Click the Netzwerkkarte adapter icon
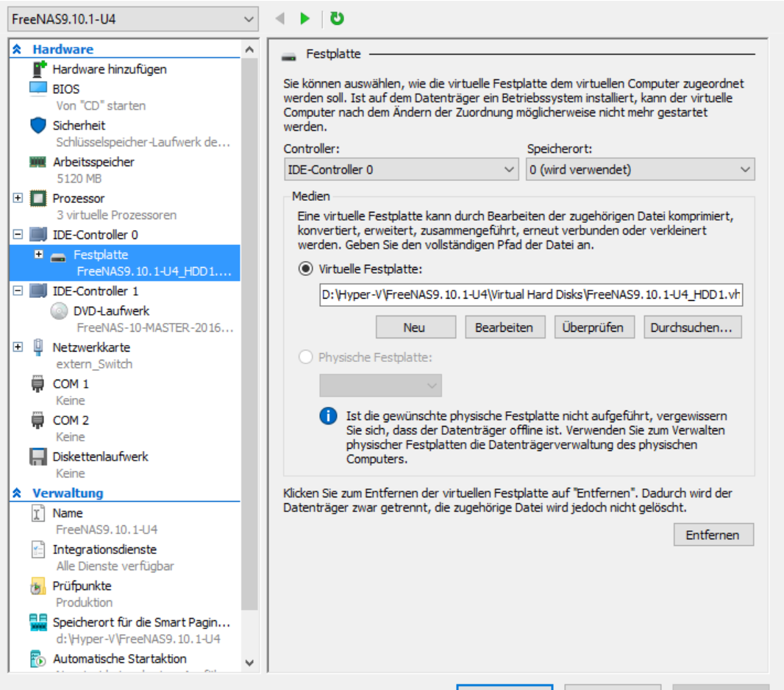Image resolution: width=784 pixels, height=690 pixels. pyautogui.click(x=38, y=347)
